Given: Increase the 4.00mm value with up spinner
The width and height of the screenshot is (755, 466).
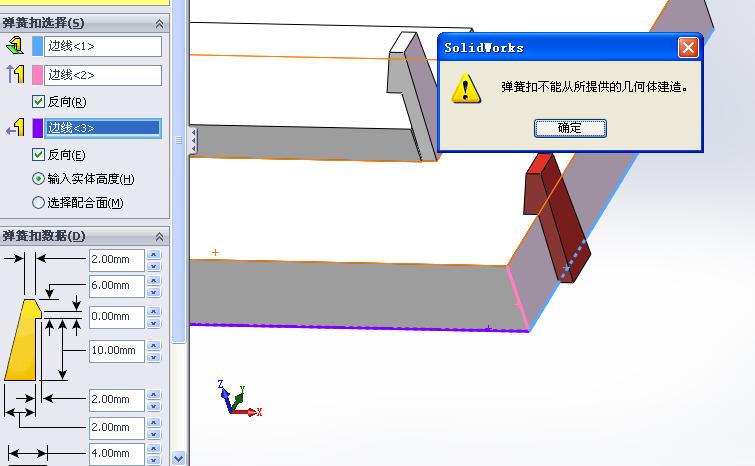Looking at the screenshot, I should tap(154, 448).
